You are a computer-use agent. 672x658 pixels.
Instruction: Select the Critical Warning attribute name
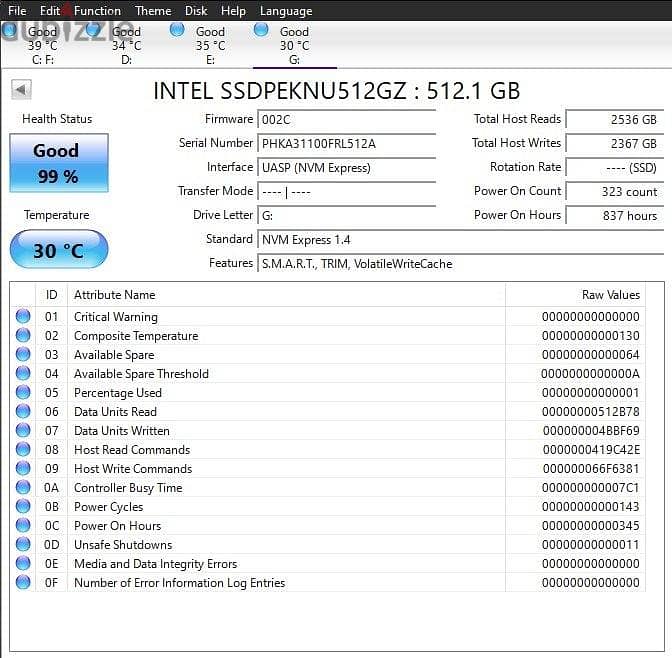(116, 317)
